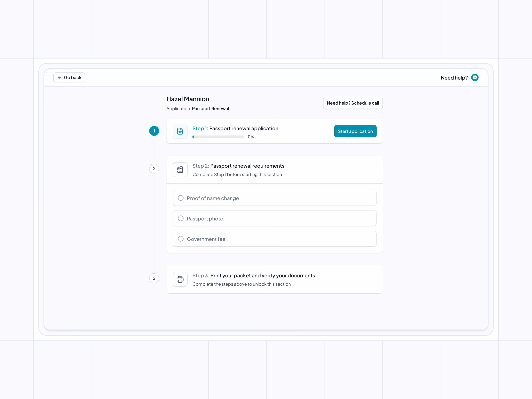The width and height of the screenshot is (532, 399).
Task: Click Need help? Schedule call button
Action: coord(353,103)
